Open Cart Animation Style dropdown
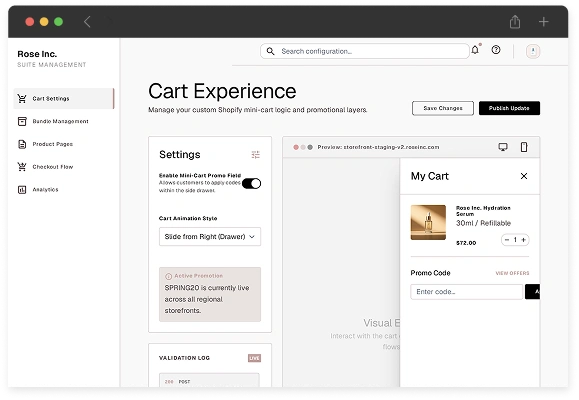 pyautogui.click(x=210, y=237)
